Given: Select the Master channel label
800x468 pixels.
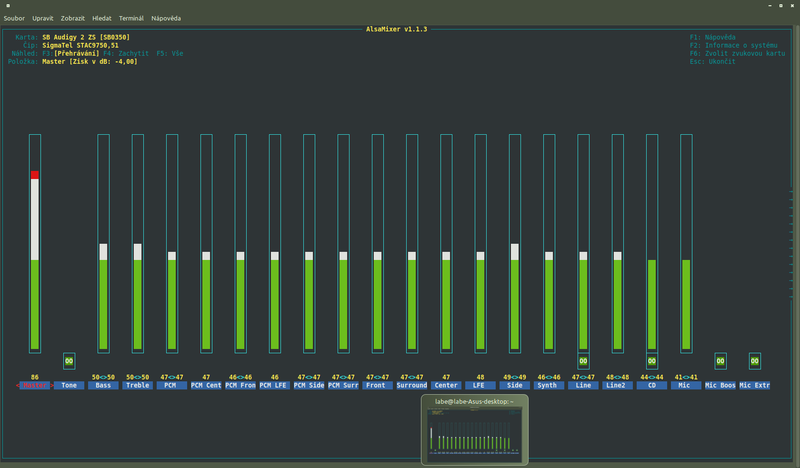Looking at the screenshot, I should point(35,385).
